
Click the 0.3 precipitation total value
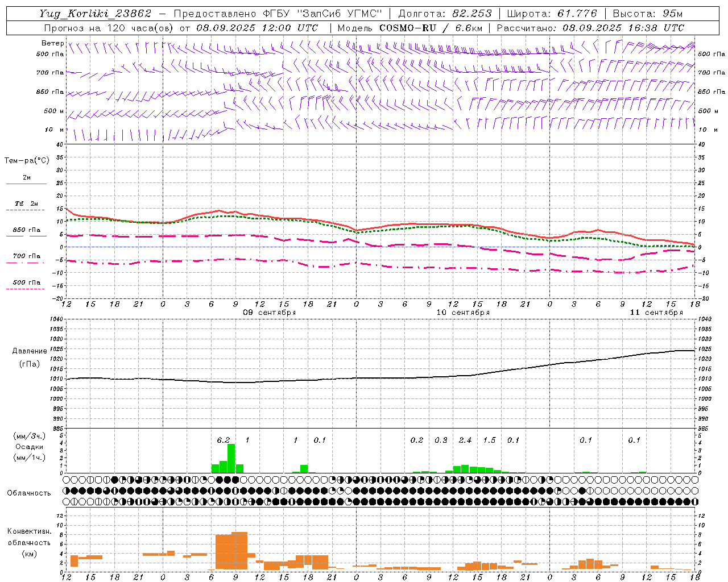441,440
